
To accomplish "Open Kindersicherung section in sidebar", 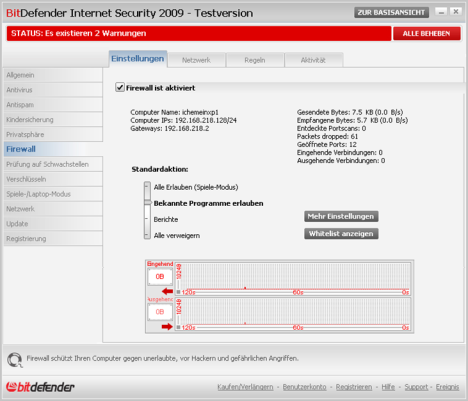I will 53,120.
